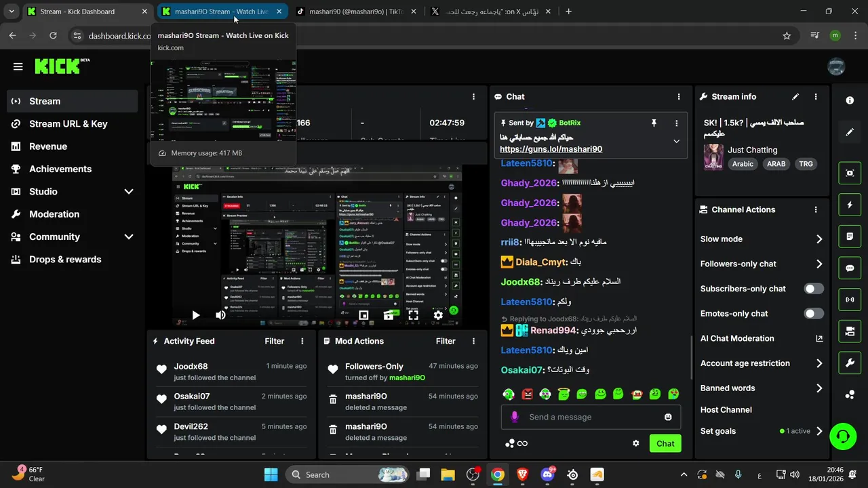Bookmark this page with star icon
Screen dimensions: 868x488
pyautogui.click(x=787, y=36)
